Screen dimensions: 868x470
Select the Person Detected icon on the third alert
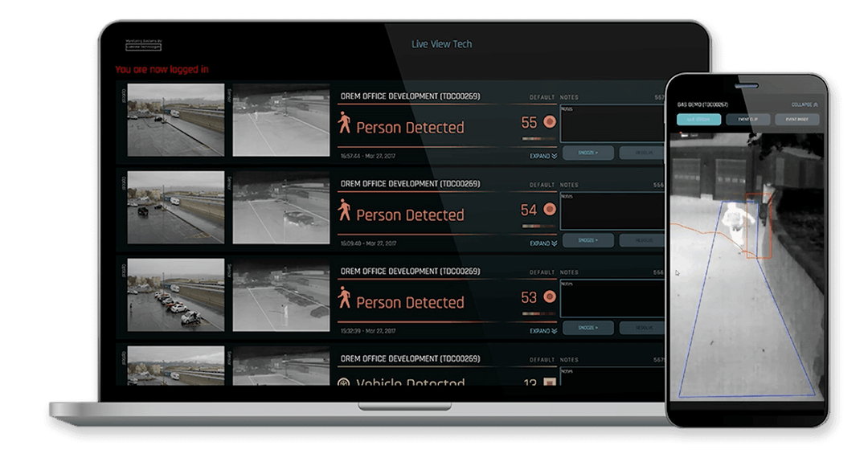point(346,298)
